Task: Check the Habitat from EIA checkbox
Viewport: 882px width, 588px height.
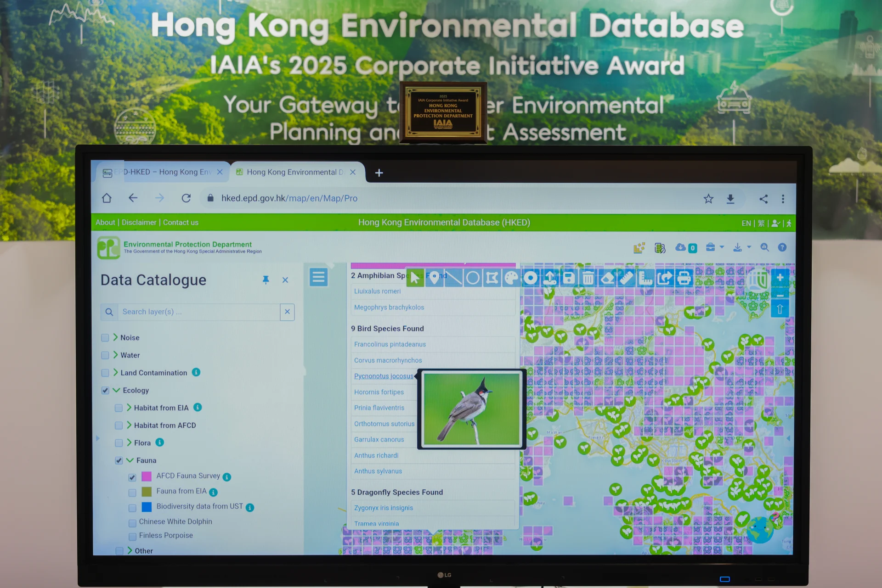Action: click(119, 408)
